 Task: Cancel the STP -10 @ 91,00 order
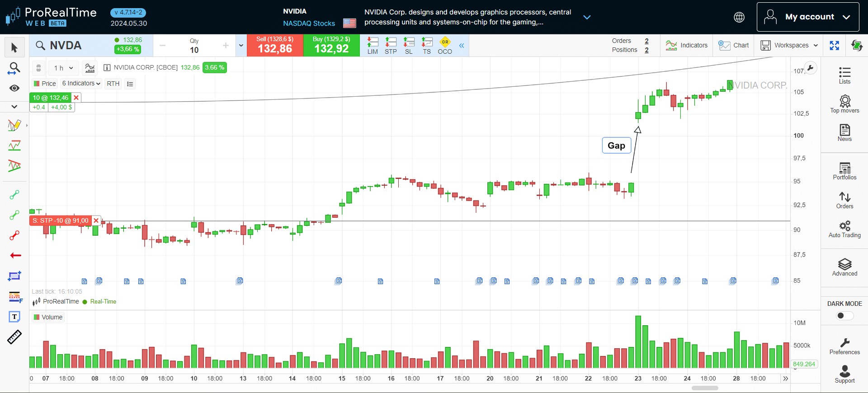[x=96, y=220]
